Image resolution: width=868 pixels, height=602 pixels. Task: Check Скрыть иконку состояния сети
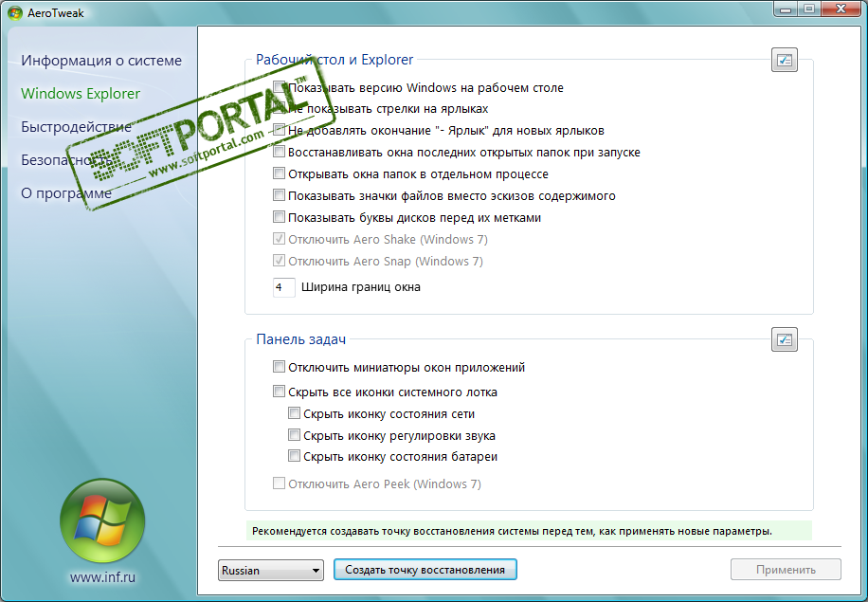[x=294, y=413]
